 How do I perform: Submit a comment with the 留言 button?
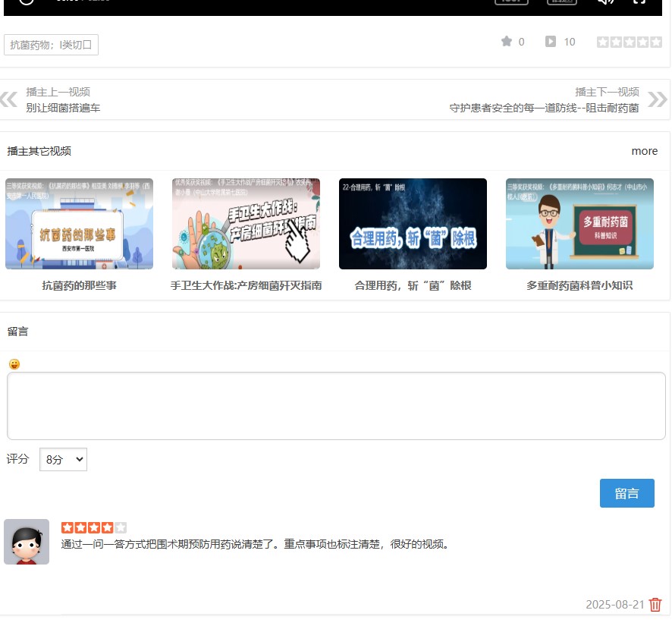click(x=627, y=492)
